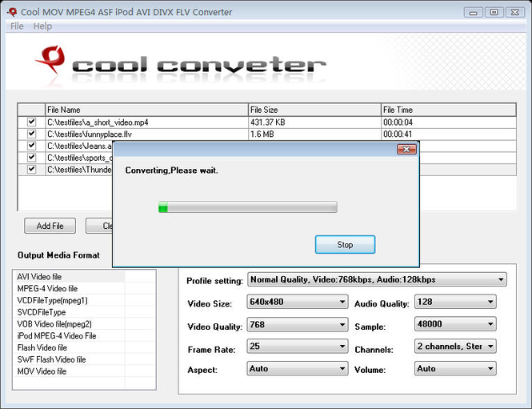Uncheck the a_short_video.mp4 file checkbox

pyautogui.click(x=31, y=122)
